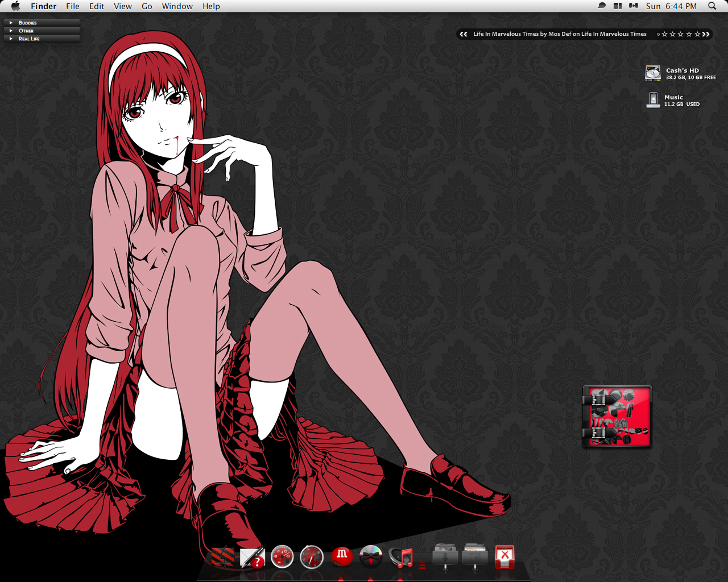This screenshot has width=728, height=582.
Task: Select the Cash's HD drive icon
Action: (653, 73)
